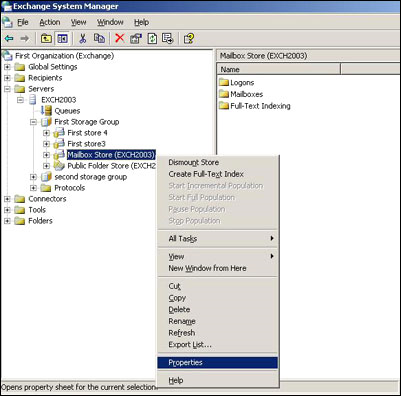The image size is (401, 396).
Task: Choose Create Full-Text Index
Action: click(x=217, y=174)
